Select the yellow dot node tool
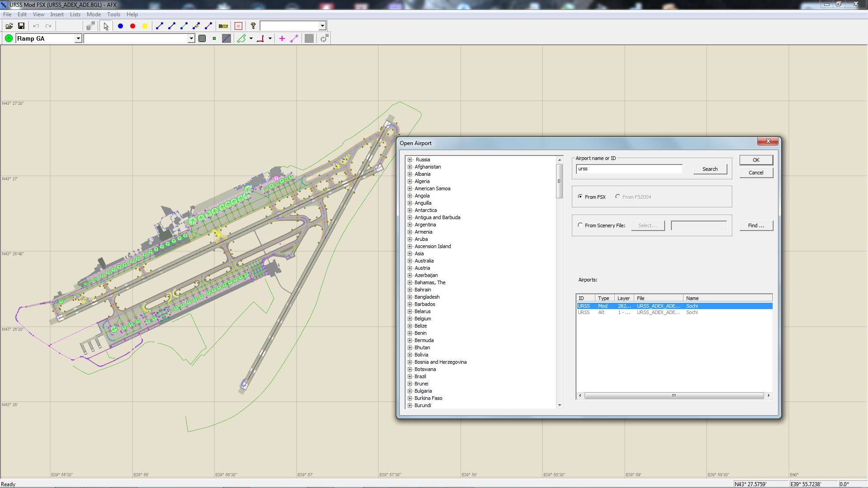Image resolution: width=868 pixels, height=488 pixels. click(145, 26)
